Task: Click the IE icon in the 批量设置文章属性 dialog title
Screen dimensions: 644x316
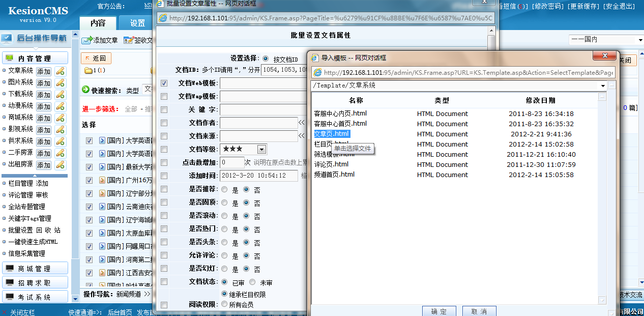Action: pyautogui.click(x=161, y=3)
